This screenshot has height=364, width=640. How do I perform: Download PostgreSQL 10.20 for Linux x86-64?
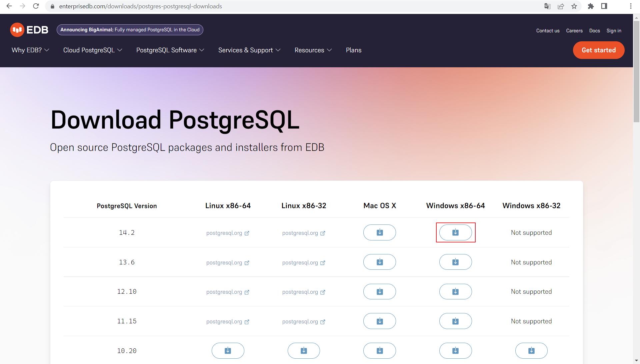tap(228, 351)
